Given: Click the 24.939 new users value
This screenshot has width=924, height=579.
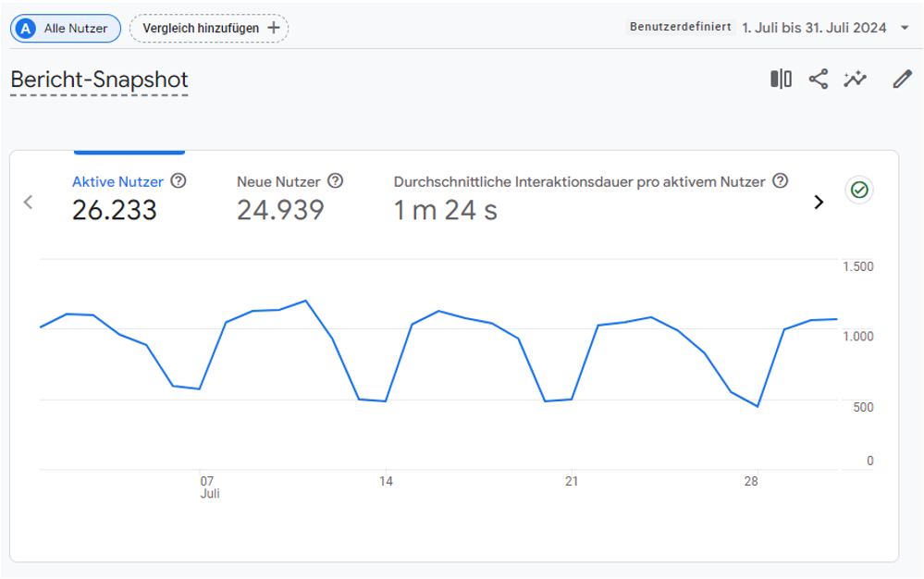Looking at the screenshot, I should coord(280,210).
